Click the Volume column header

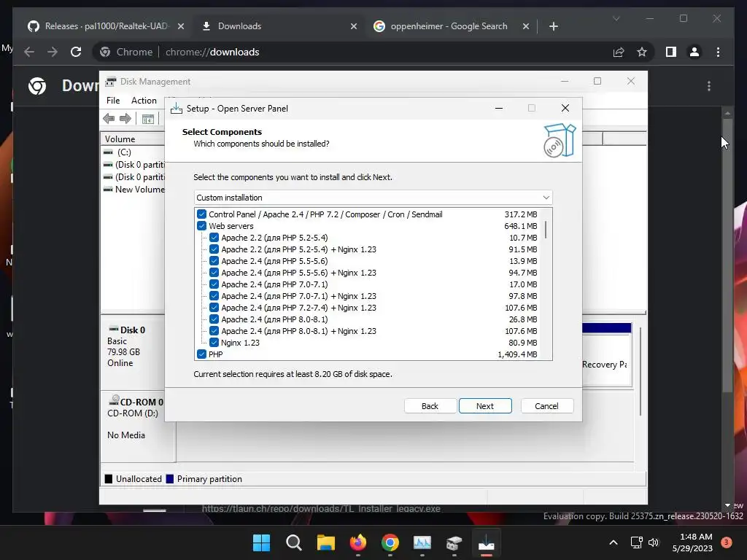click(x=133, y=139)
